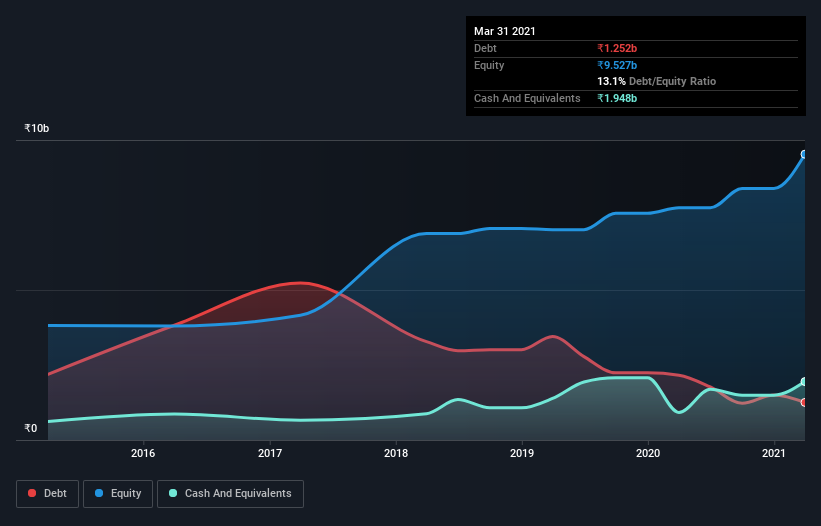The image size is (821, 526).
Task: Toggle the Cash And Equivalents legend button
Action: 230,494
